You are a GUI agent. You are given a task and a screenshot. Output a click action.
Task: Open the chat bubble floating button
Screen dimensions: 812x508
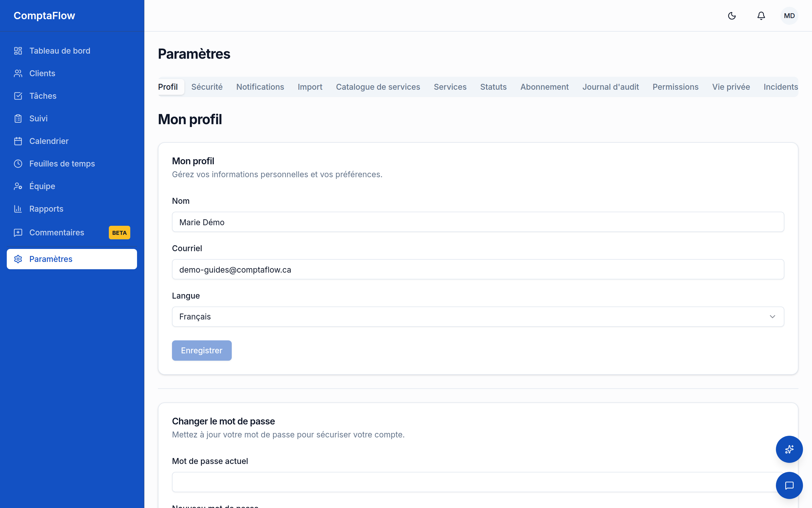[789, 485]
